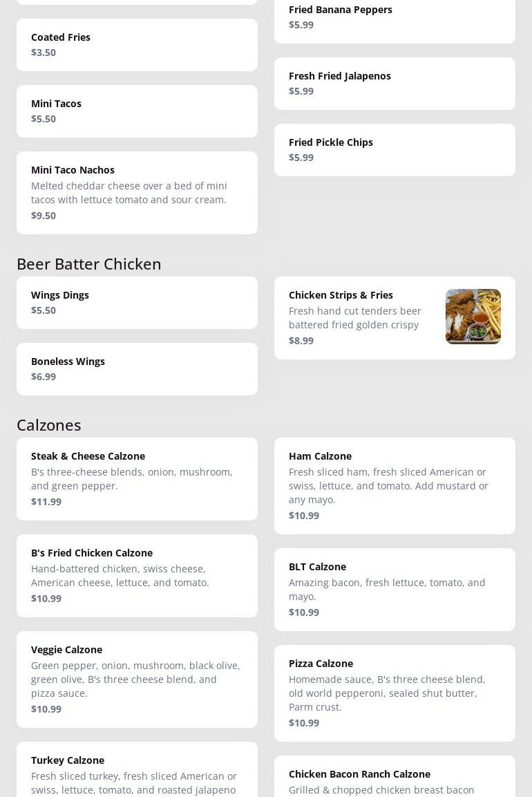Select the Coated Fries menu item
This screenshot has width=532, height=797.
pos(137,45)
